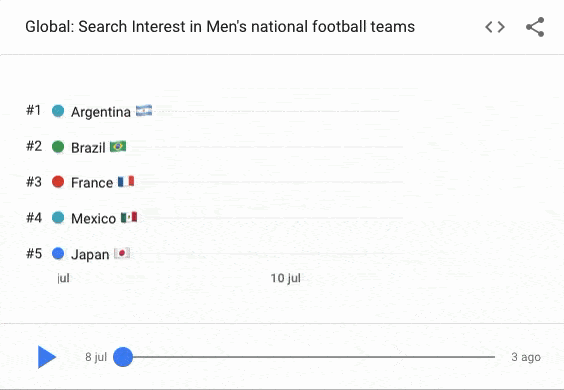Click the France flag icon
Image resolution: width=564 pixels, height=390 pixels.
coord(126,181)
